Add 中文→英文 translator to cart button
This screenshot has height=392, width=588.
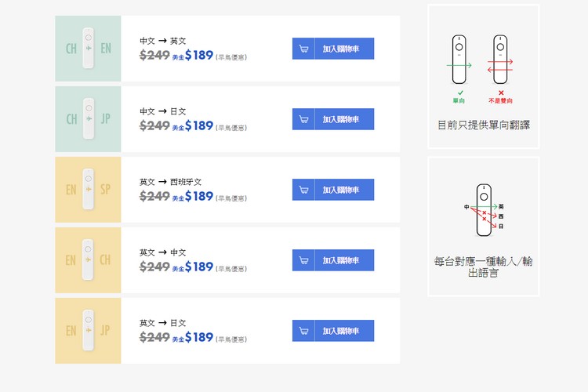tap(333, 49)
